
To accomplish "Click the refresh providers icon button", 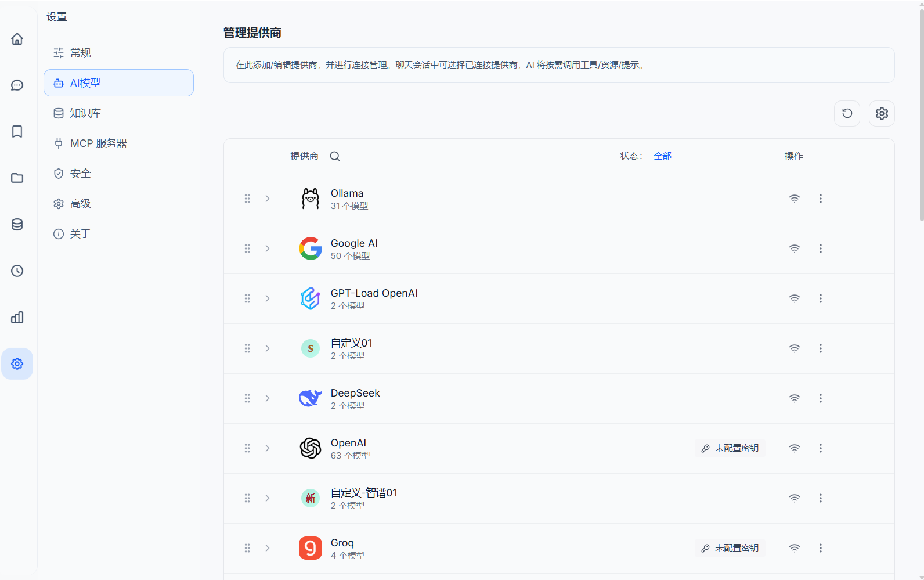I will pos(847,113).
